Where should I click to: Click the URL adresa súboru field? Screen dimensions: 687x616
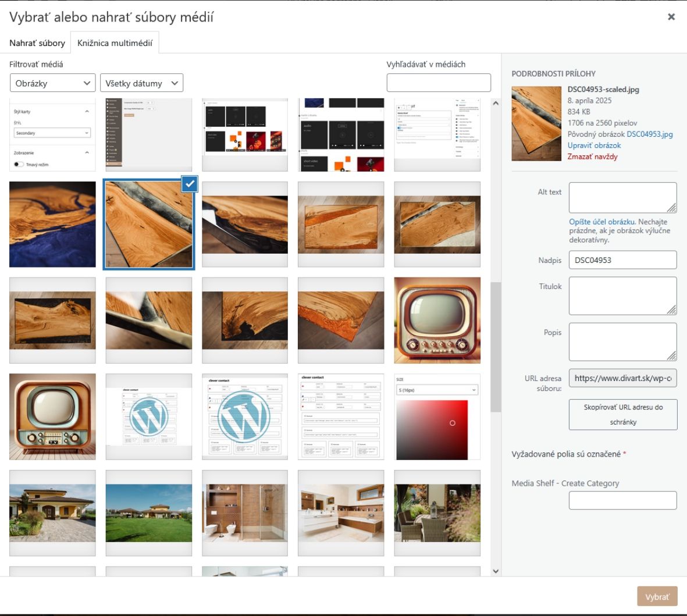[x=622, y=378]
